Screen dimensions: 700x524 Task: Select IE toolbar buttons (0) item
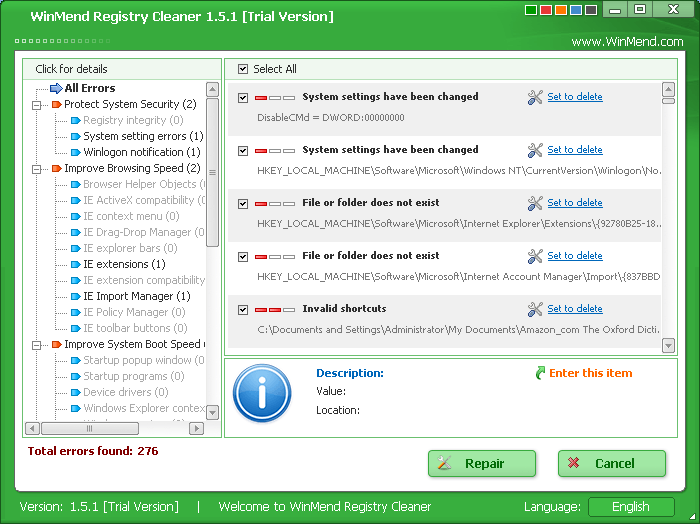tap(135, 329)
